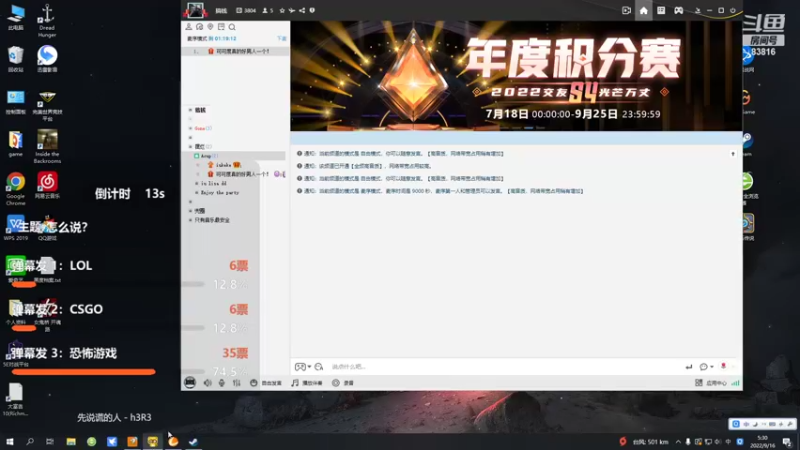Select user 'iubaba' in the channel tree
This screenshot has height=450, width=800.
(223, 165)
